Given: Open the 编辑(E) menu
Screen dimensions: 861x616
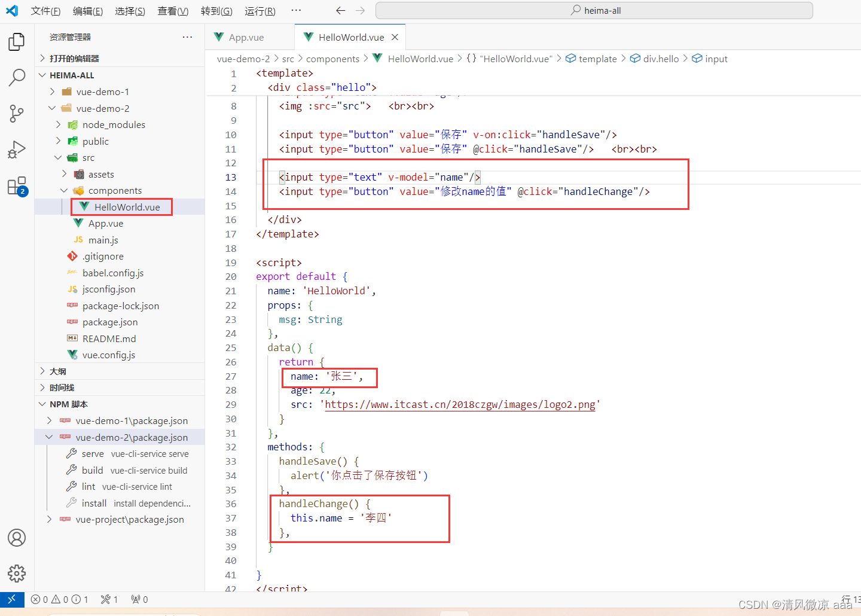Looking at the screenshot, I should [x=88, y=11].
